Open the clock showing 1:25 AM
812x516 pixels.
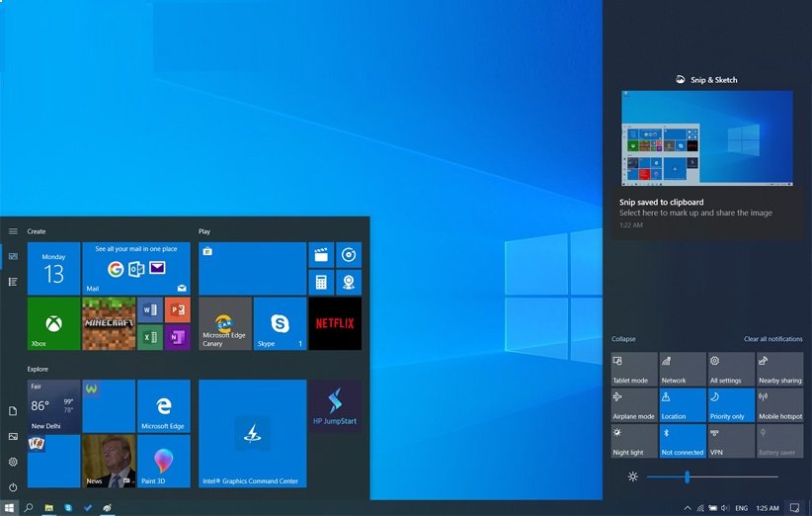click(x=767, y=508)
